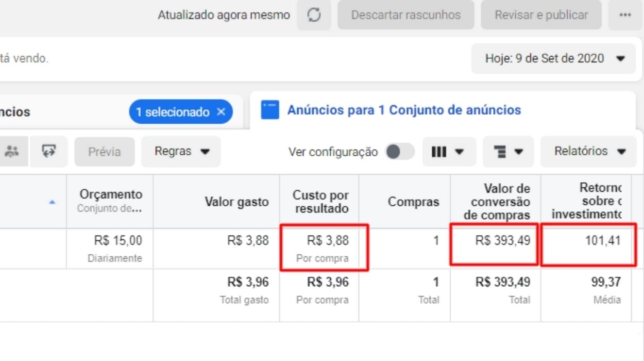The height and width of the screenshot is (361, 644).
Task: Click the Descartar rascunhos button
Action: (x=405, y=15)
